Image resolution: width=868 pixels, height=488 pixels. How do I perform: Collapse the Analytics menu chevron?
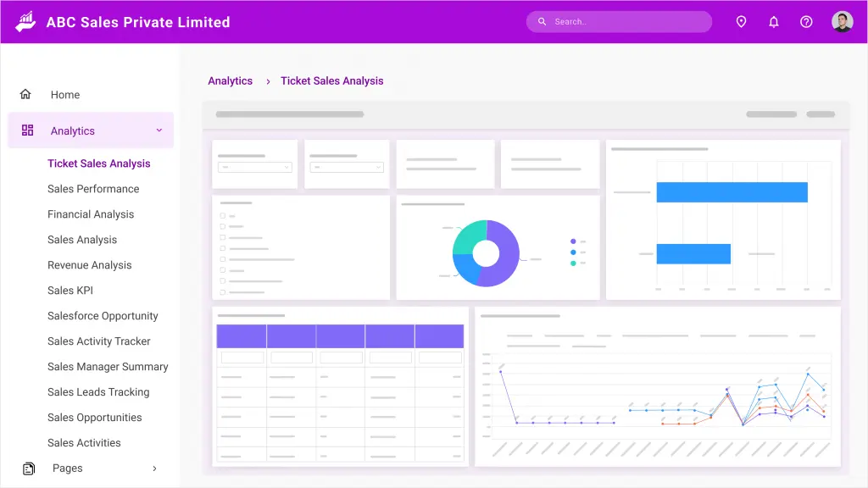(x=159, y=130)
